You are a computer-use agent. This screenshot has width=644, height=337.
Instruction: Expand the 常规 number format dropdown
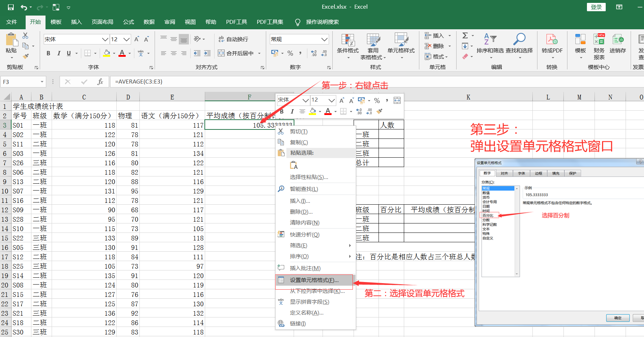pos(324,39)
